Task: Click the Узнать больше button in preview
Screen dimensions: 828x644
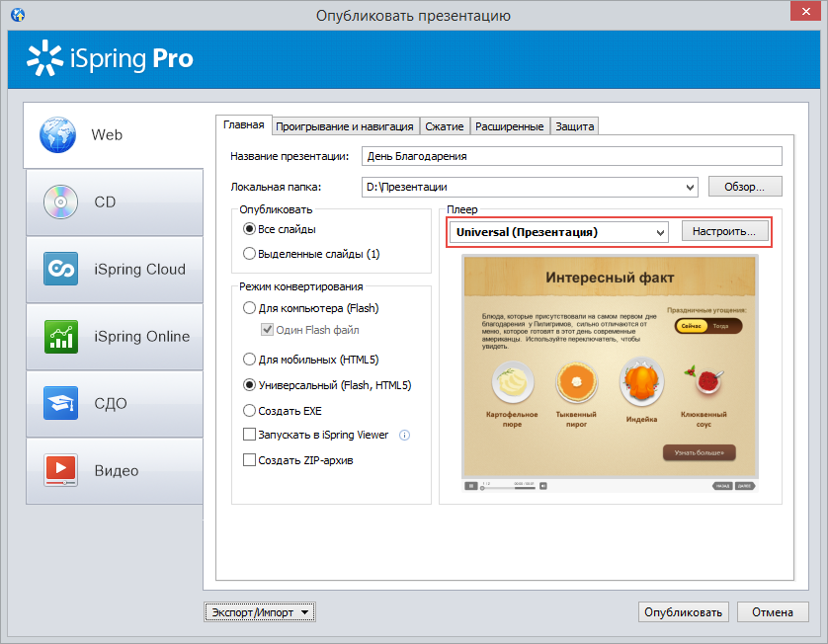Action: [x=700, y=452]
